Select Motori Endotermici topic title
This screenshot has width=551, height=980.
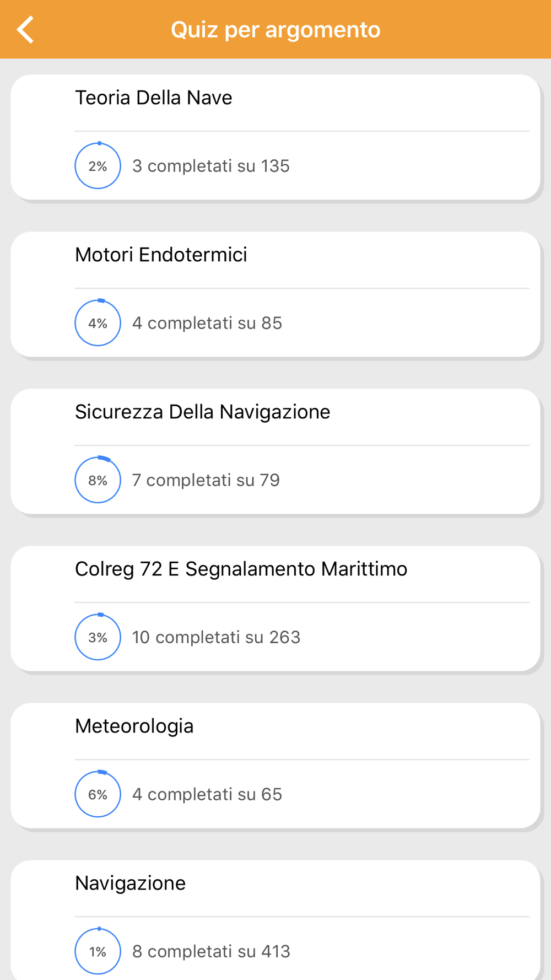tap(161, 255)
